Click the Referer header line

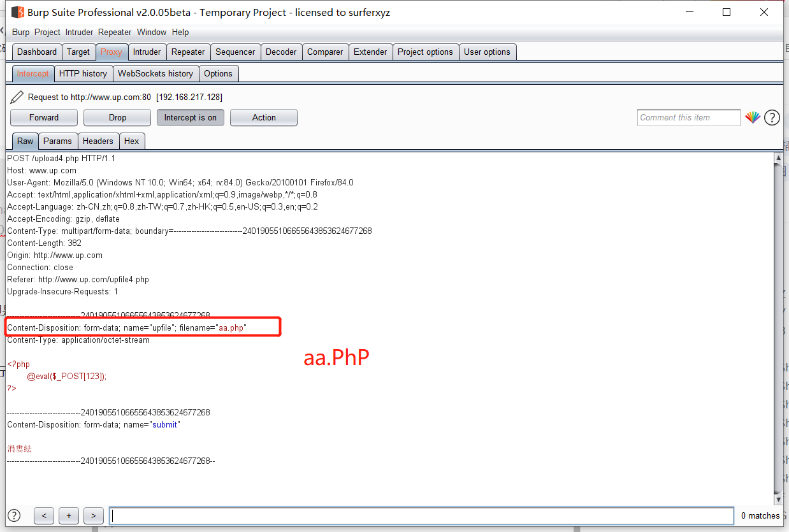tap(78, 279)
